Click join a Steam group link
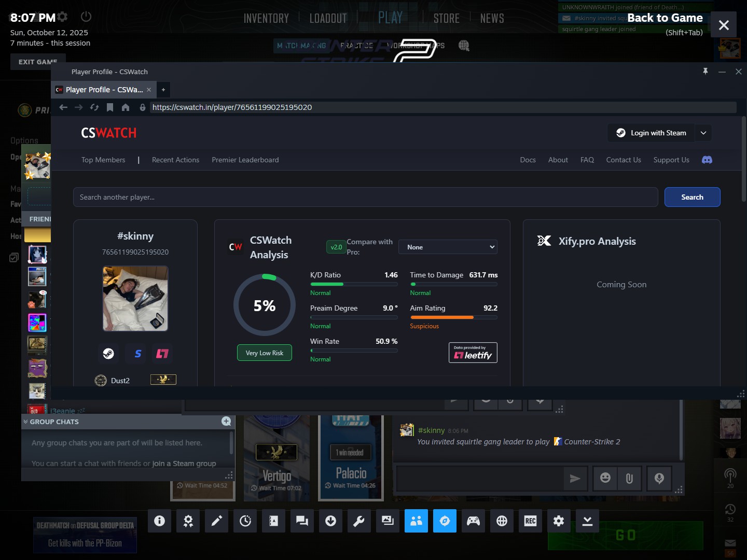 point(184,464)
